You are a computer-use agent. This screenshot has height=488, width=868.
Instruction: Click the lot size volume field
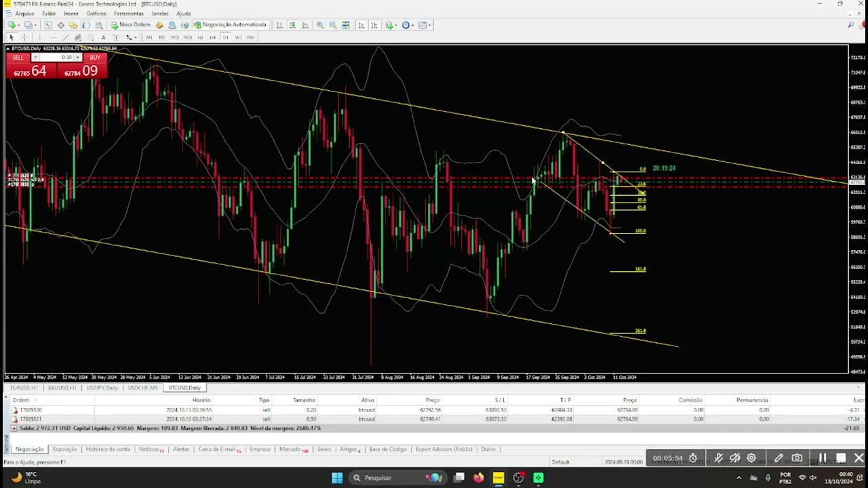pyautogui.click(x=57, y=58)
